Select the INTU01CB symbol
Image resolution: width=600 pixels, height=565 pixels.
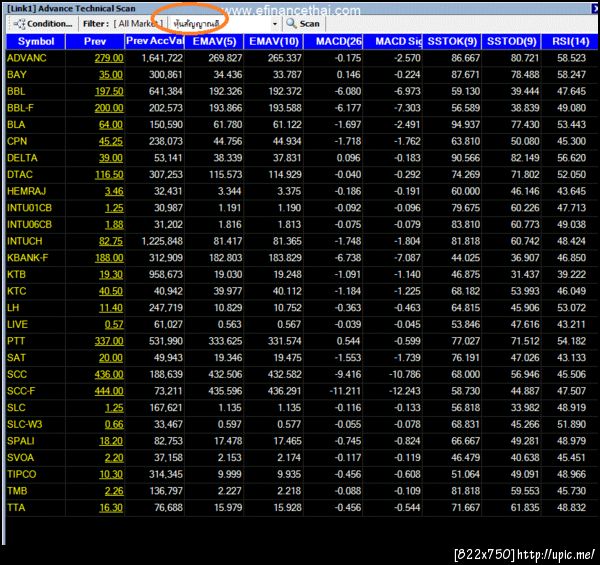(29, 208)
